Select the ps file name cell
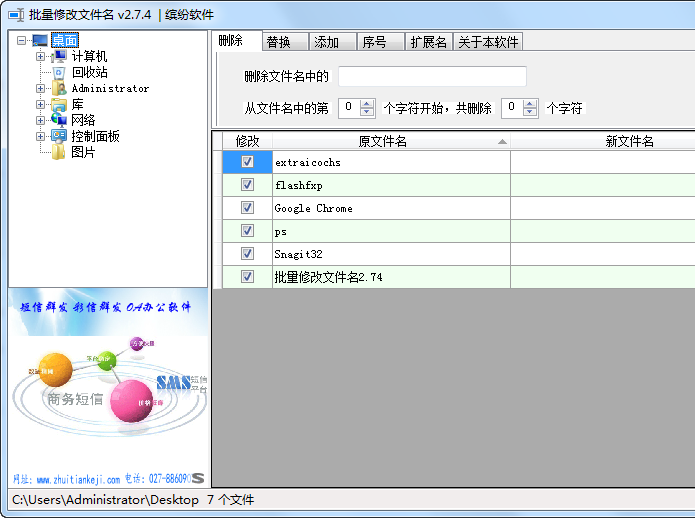Viewport: 695px width, 518px height. 391,231
